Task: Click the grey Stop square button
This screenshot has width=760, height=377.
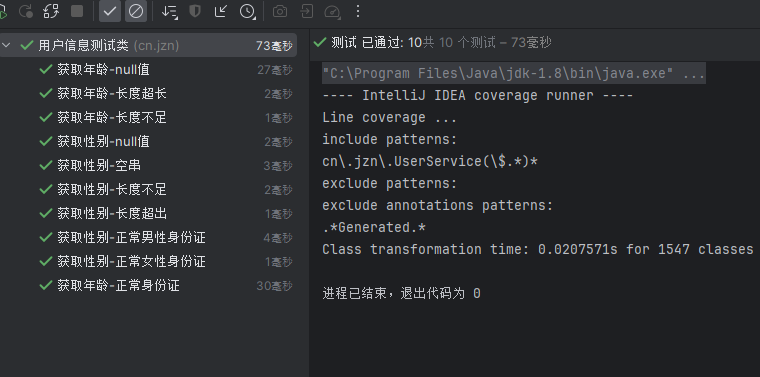Action: coord(77,11)
